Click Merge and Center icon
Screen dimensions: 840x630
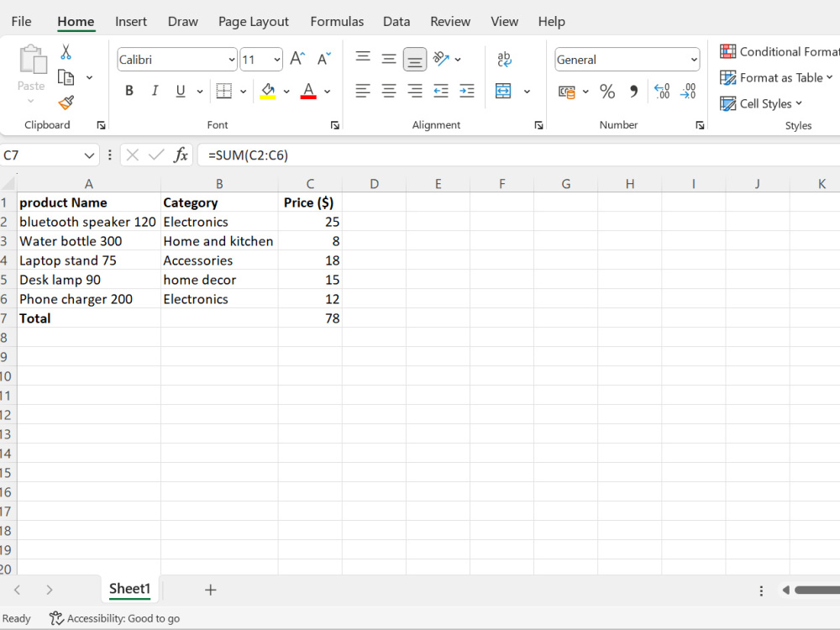[503, 91]
